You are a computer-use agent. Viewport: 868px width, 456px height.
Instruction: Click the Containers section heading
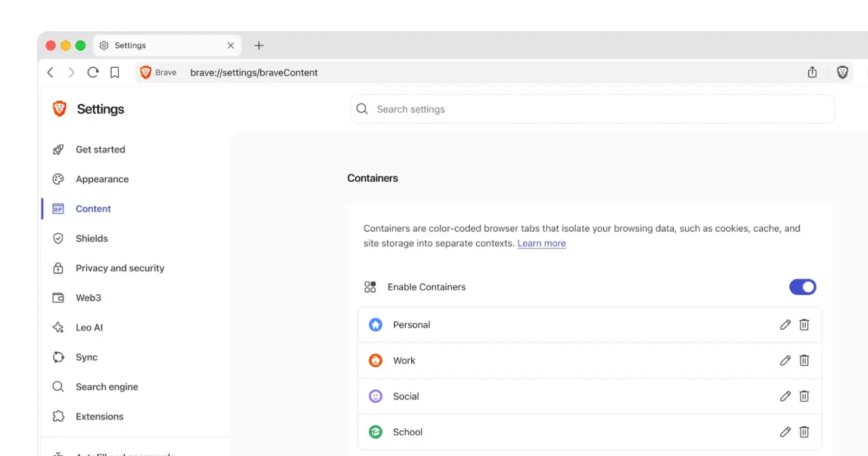(373, 178)
